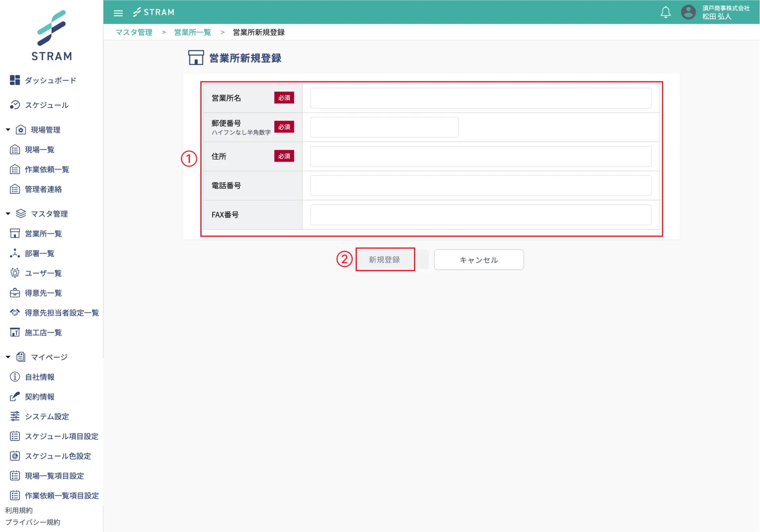
Task: Collapse the マスタ管理 section arrow
Action: (8, 214)
